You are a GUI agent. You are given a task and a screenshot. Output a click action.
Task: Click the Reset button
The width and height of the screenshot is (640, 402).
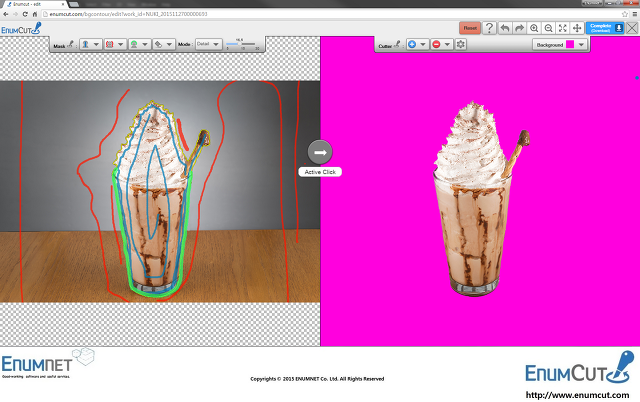coord(470,28)
